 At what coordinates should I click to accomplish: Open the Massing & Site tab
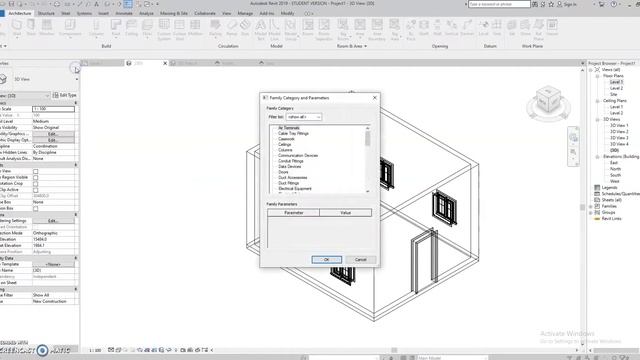[x=174, y=13]
